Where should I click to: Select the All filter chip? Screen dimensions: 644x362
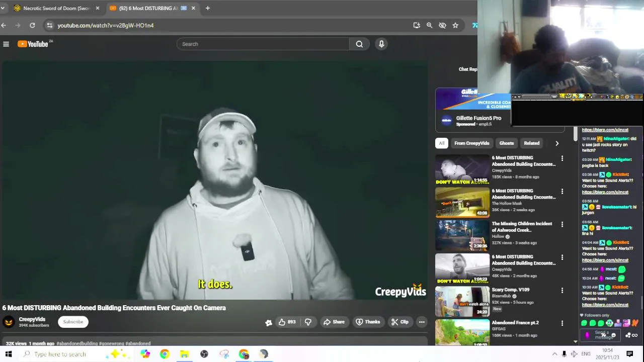coord(442,143)
